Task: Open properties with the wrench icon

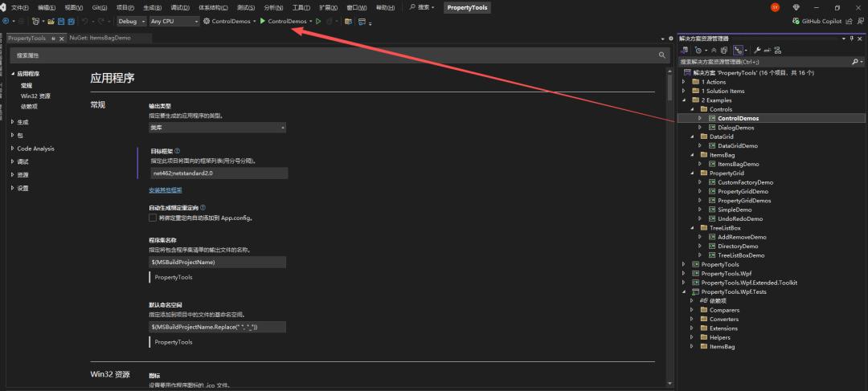Action: 758,50
